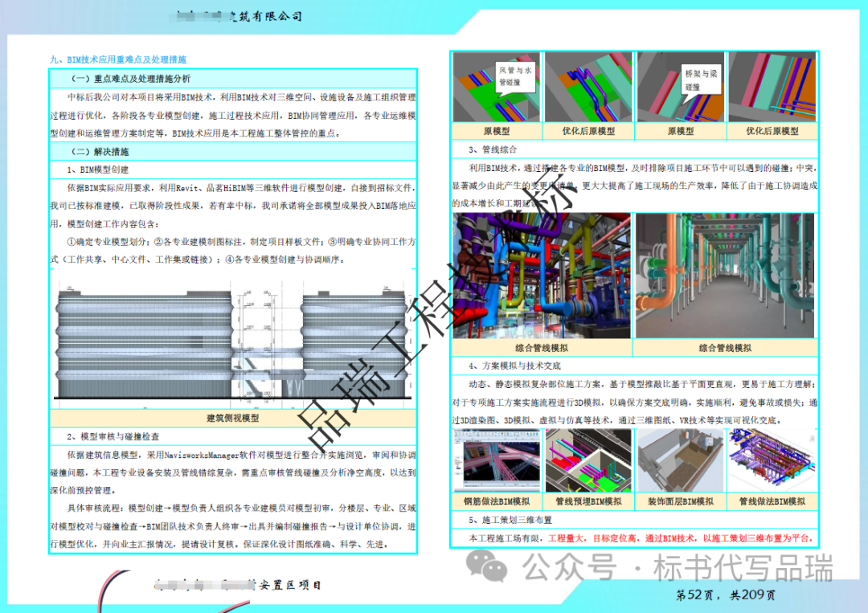The width and height of the screenshot is (868, 613).
Task: Click the subheading 3、管线综合
Action: [493, 149]
